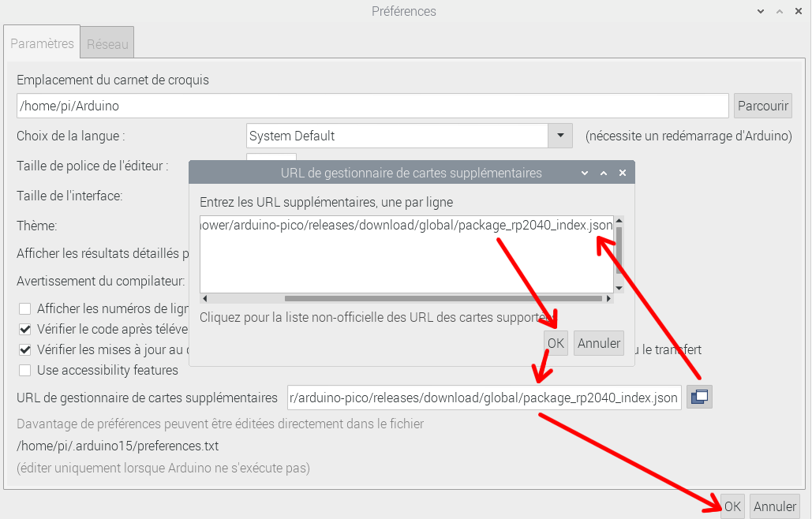Click the 'Thème:' label
Screen dimensions: 812x519
tap(37, 226)
